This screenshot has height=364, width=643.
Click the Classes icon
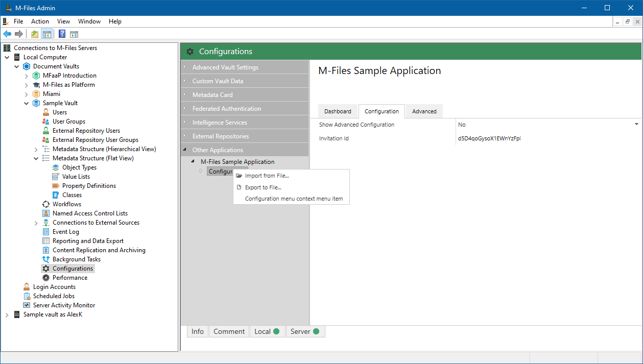[56, 195]
